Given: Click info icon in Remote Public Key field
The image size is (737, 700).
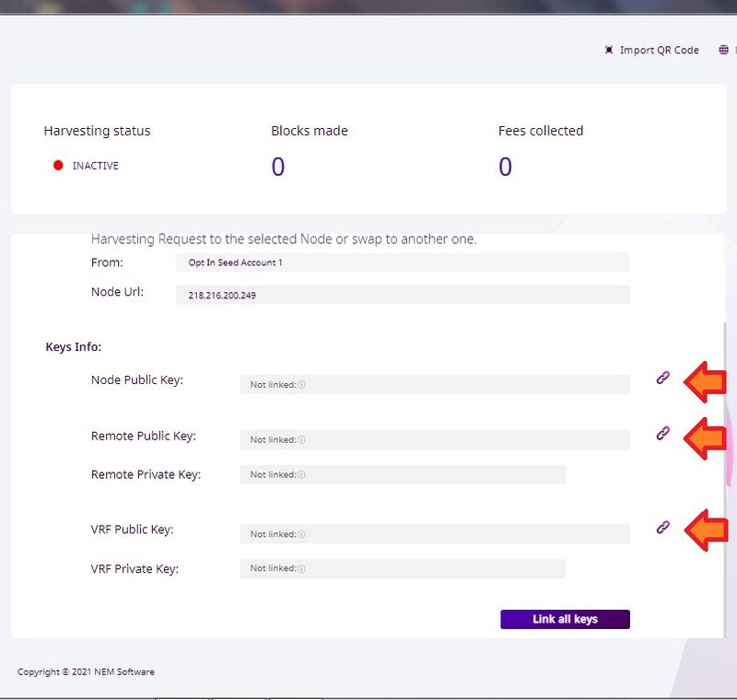Looking at the screenshot, I should point(301,440).
